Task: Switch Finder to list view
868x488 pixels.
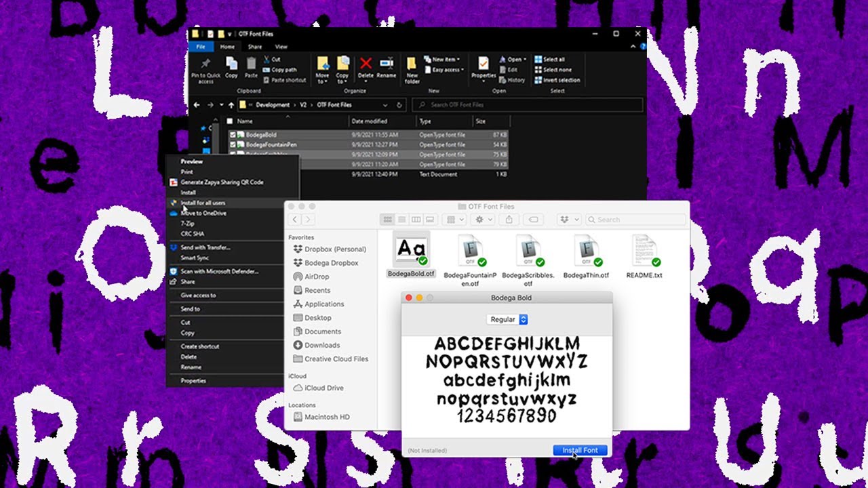Action: (402, 220)
